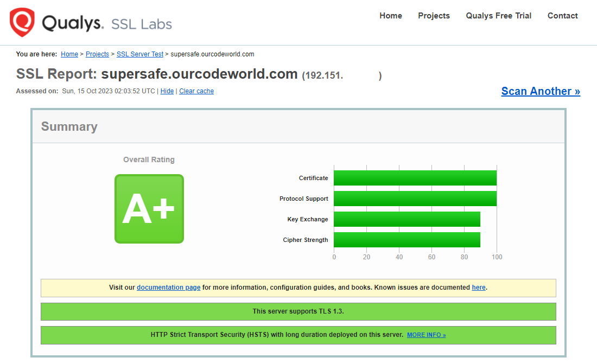
Task: Click the Key Exchange score bar
Action: pos(407,219)
